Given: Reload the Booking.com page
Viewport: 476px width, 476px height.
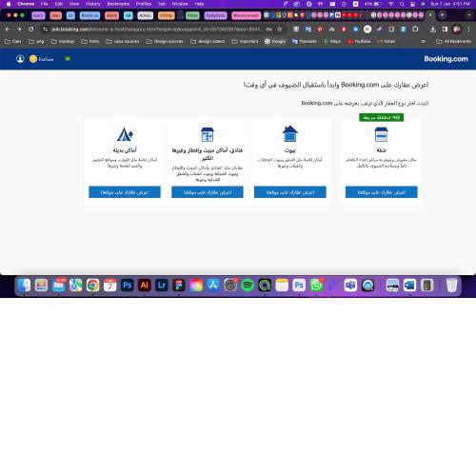Looking at the screenshot, I should (30, 30).
